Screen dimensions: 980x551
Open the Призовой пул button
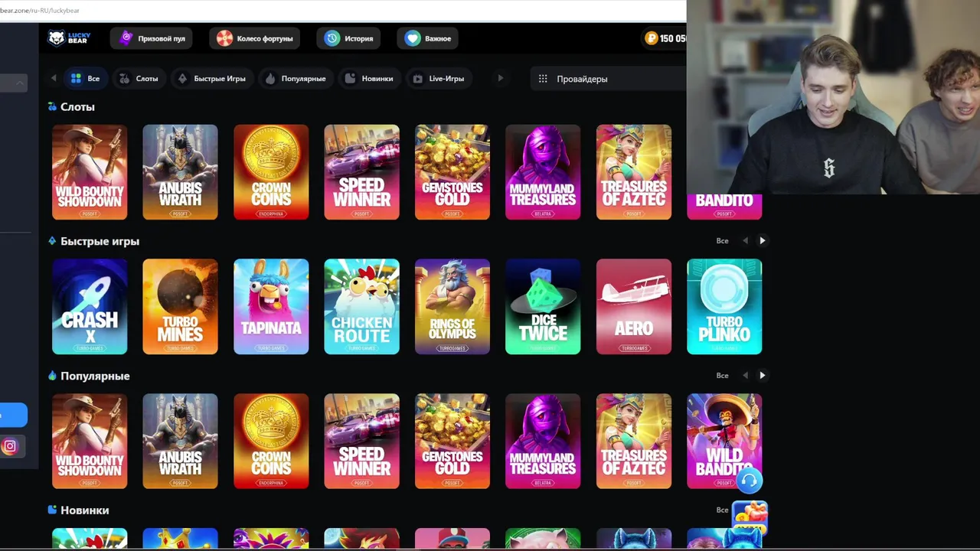152,38
